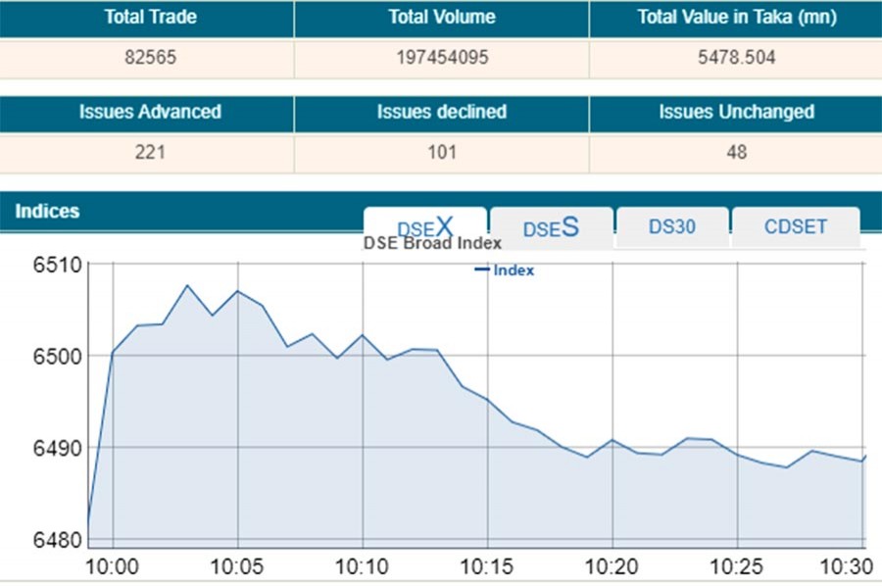Click the declined issues value 101

click(x=442, y=153)
